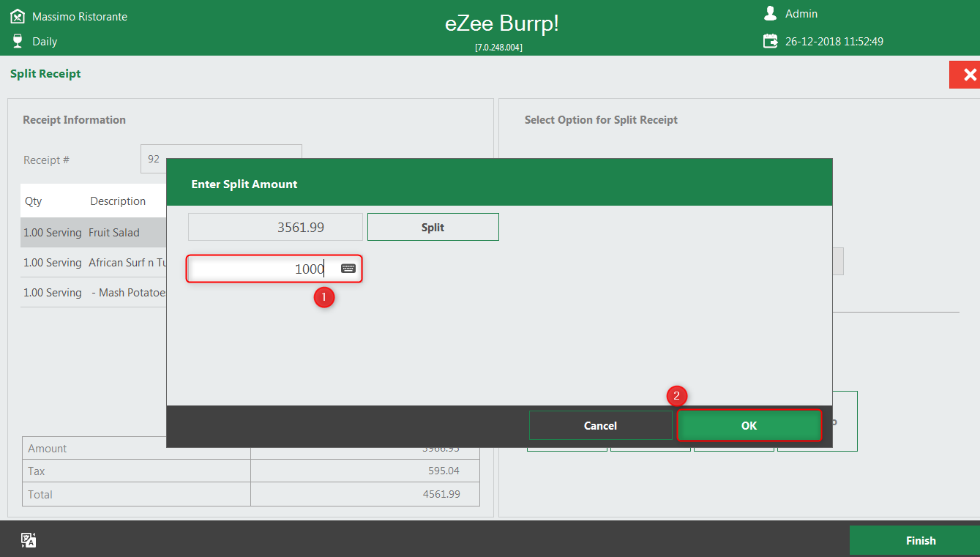Click the Qty column header
Viewport: 980px width, 557px height.
pyautogui.click(x=33, y=201)
